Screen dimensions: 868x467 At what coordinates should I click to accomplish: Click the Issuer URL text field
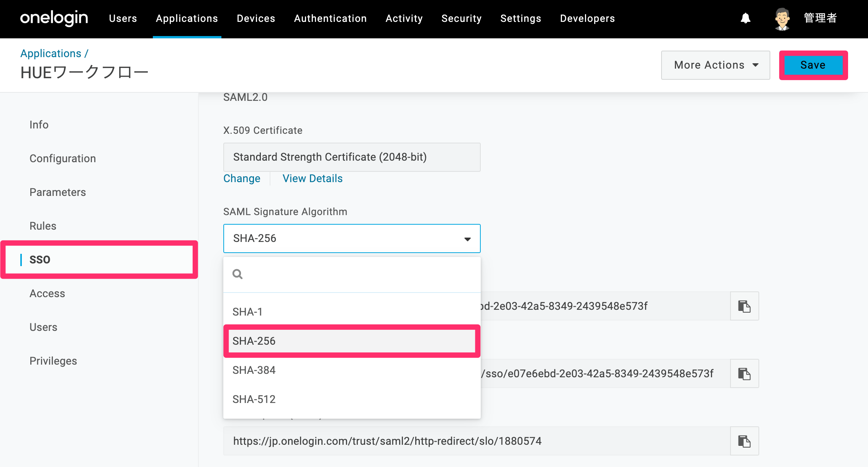[605, 306]
